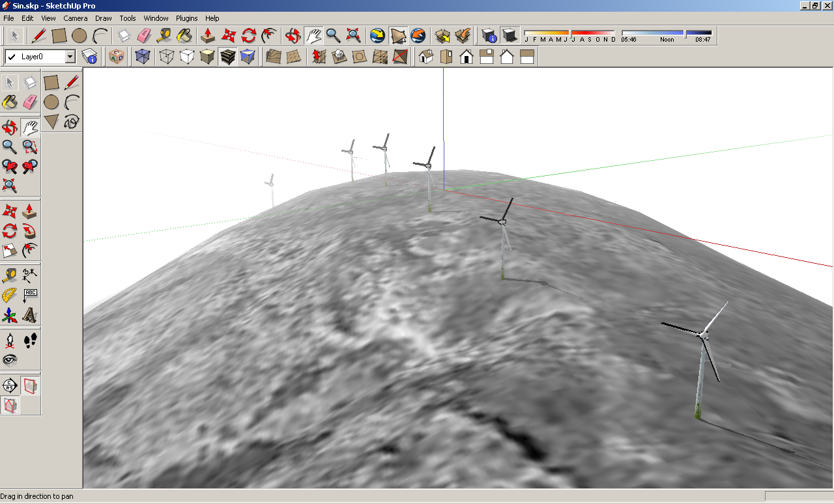Open the Camera menu
This screenshot has height=504, width=834.
tap(75, 18)
